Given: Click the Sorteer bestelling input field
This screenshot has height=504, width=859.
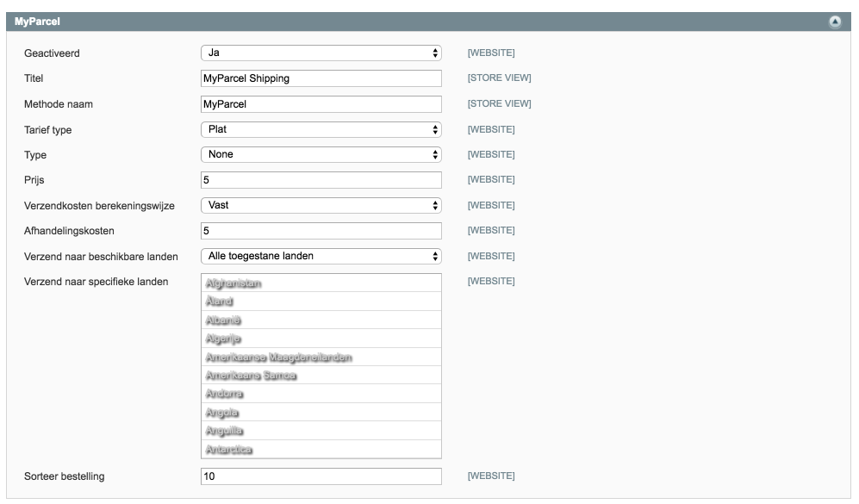Looking at the screenshot, I should point(321,476).
